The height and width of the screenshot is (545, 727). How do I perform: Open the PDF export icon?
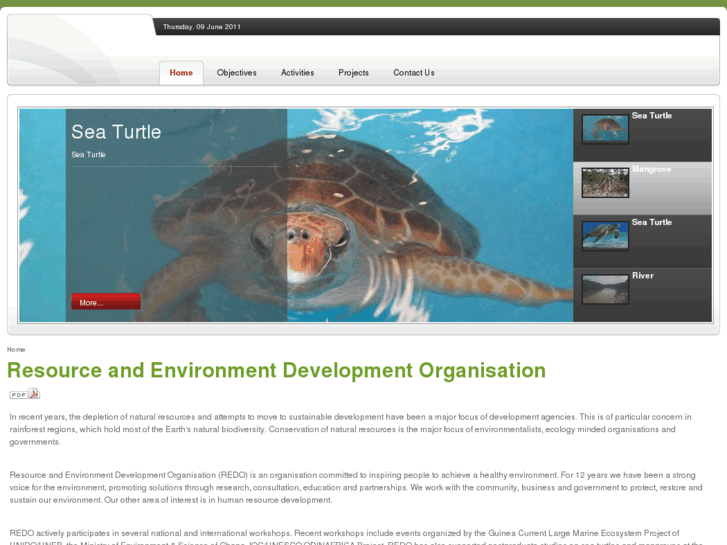(x=25, y=394)
